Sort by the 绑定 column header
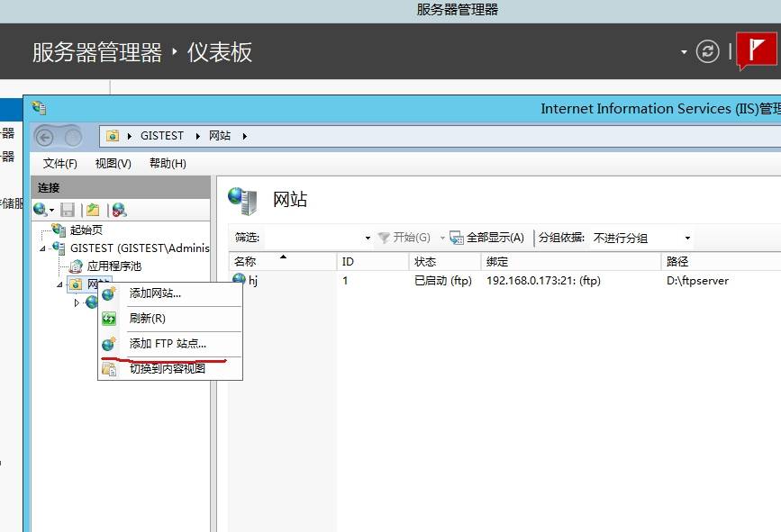This screenshot has height=532, width=781. pos(571,261)
